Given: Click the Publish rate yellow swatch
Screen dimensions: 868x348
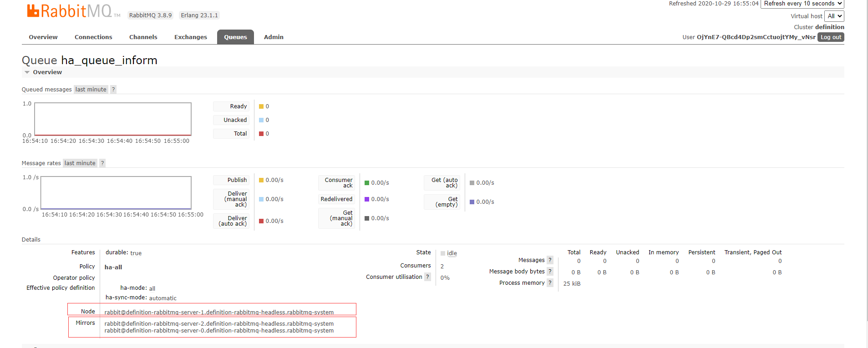Looking at the screenshot, I should [x=261, y=180].
